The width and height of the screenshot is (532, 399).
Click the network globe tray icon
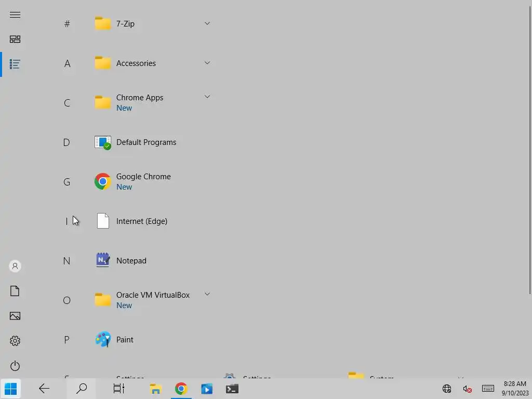(x=447, y=389)
